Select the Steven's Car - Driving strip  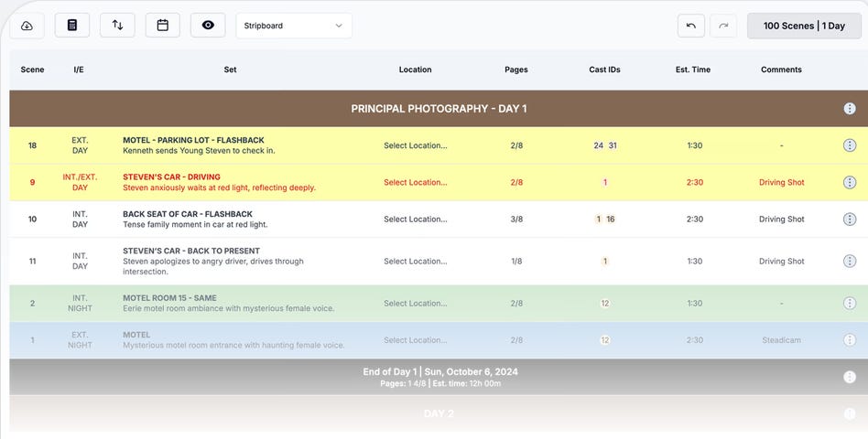439,182
